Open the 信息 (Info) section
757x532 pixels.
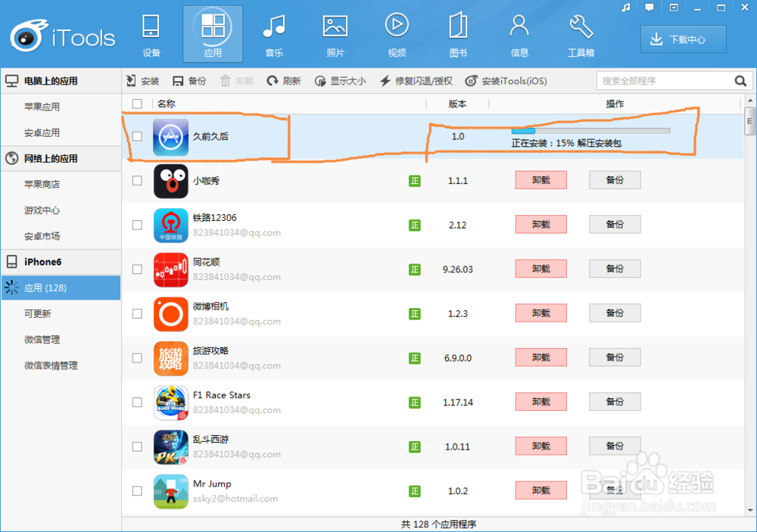519,35
